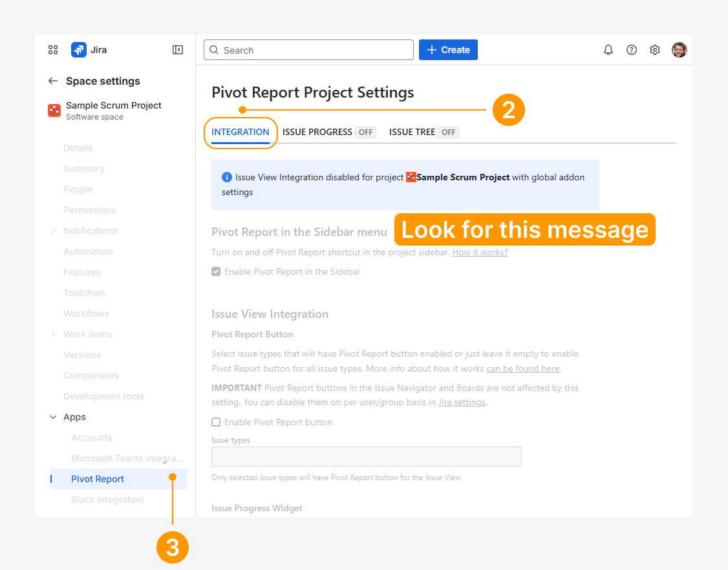Go back using Space settings arrow
The height and width of the screenshot is (570, 728).
pos(53,81)
